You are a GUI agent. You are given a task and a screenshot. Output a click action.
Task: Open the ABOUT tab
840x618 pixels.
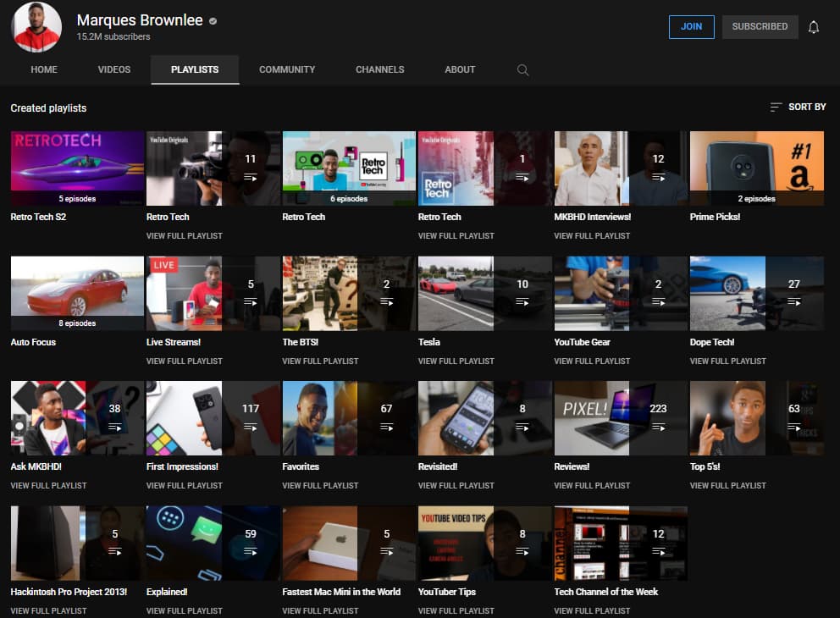[460, 70]
